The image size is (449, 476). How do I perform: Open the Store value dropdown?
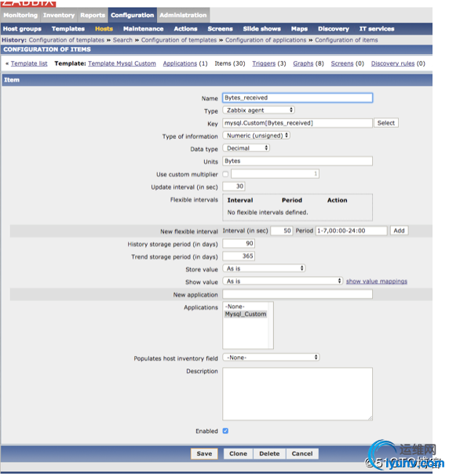[264, 269]
